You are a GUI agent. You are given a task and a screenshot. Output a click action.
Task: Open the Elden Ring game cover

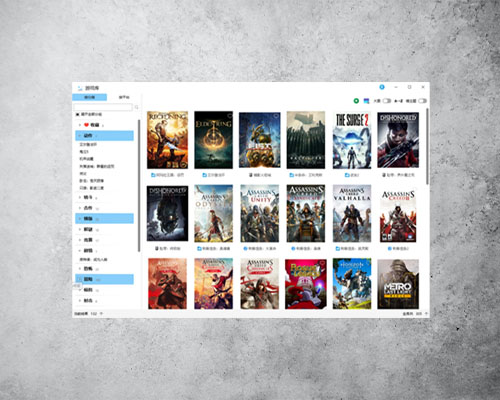(x=214, y=140)
